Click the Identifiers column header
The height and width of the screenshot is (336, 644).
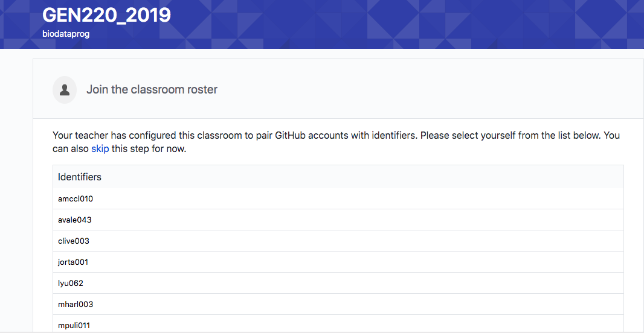pos(80,177)
